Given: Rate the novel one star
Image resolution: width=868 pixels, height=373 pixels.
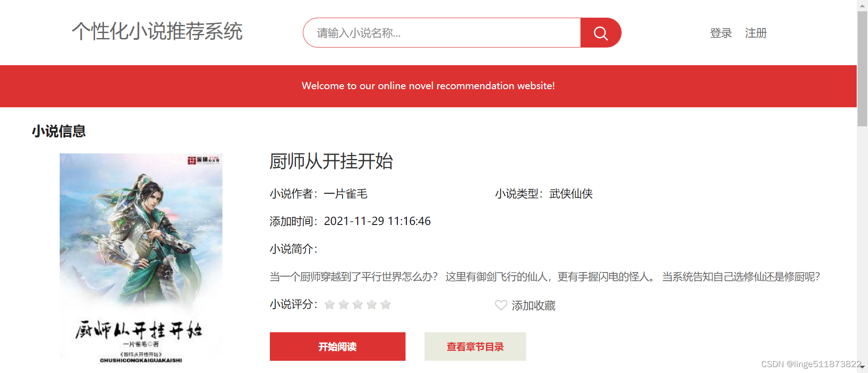Looking at the screenshot, I should click(x=330, y=305).
